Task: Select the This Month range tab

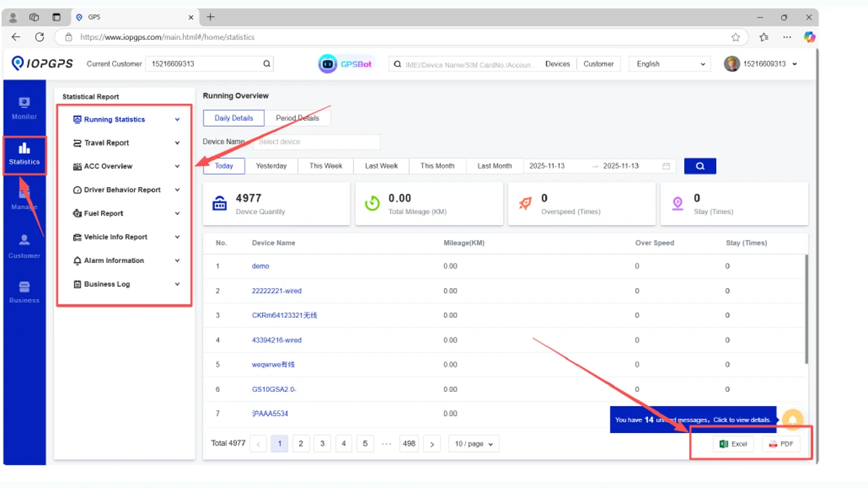Action: (x=437, y=166)
